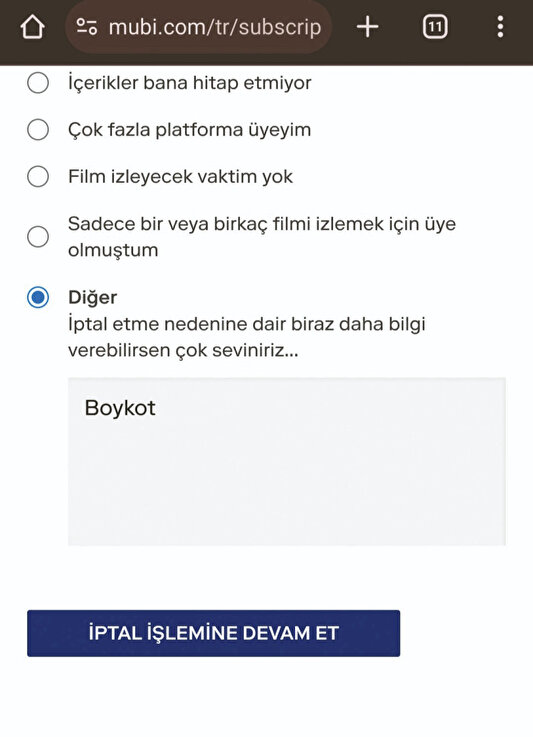Select 'İçerikler bana hitap etmiyor' radio option
The height and width of the screenshot is (737, 533).
pyautogui.click(x=38, y=83)
